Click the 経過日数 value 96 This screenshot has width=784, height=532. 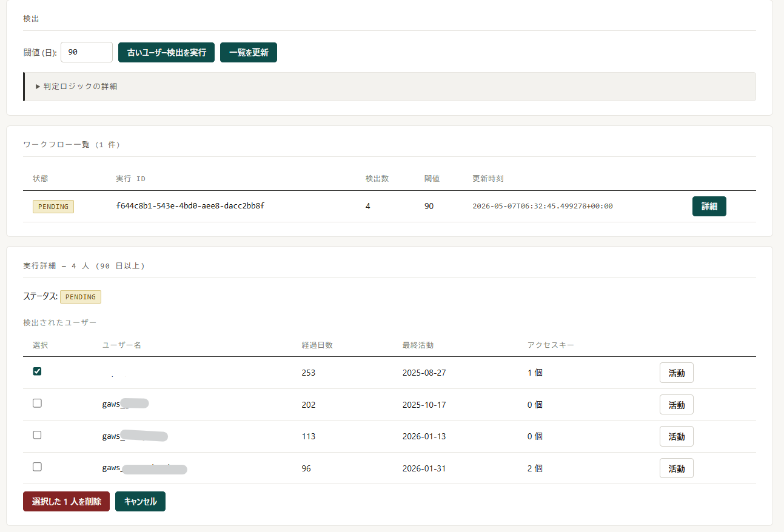pyautogui.click(x=306, y=468)
